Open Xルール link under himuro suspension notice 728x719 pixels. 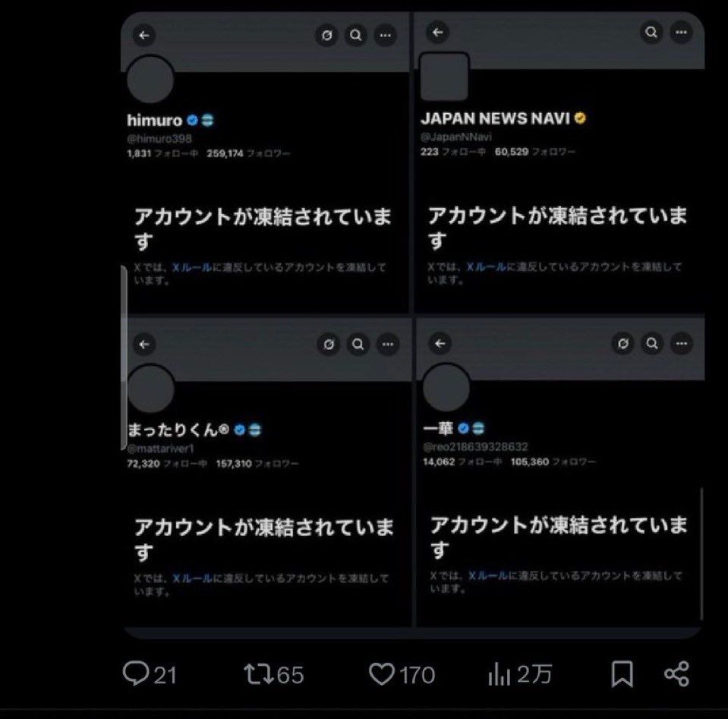pyautogui.click(x=192, y=267)
